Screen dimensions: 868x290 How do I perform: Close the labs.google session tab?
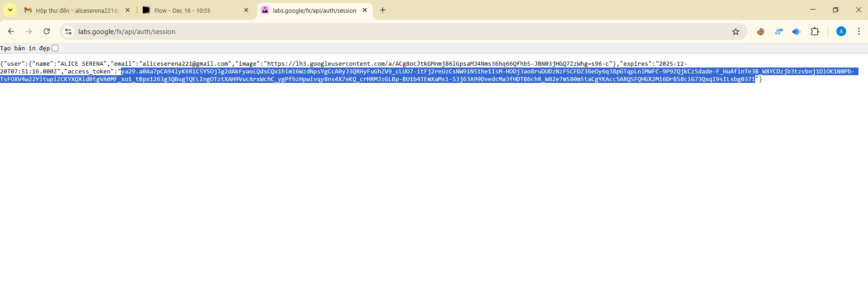(365, 10)
